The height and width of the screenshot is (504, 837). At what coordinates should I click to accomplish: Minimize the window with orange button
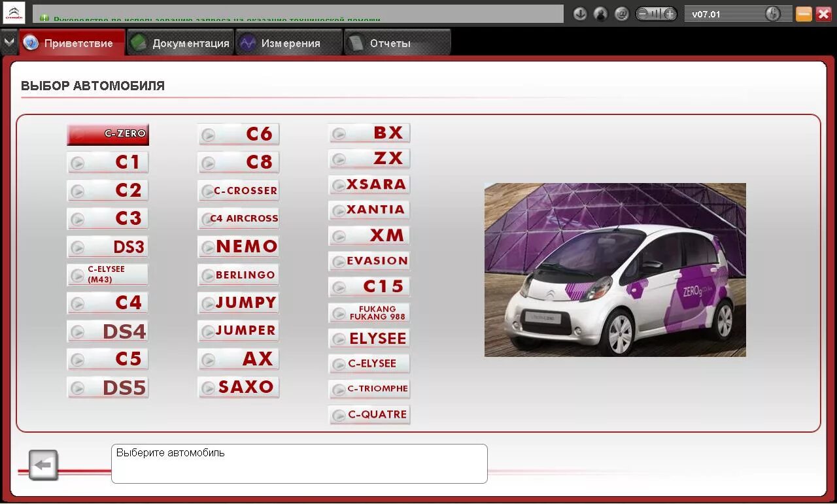(804, 14)
